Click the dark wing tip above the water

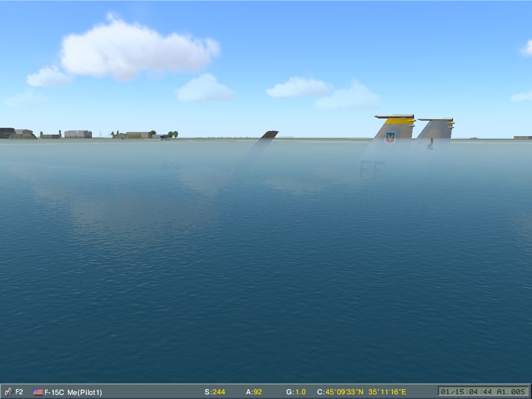(270, 135)
